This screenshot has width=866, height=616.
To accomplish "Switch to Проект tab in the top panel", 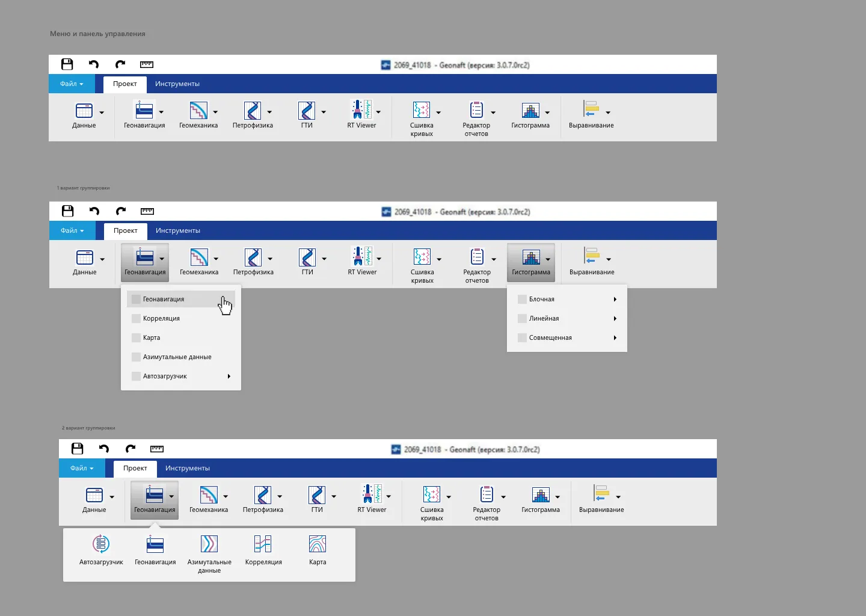I will [x=125, y=84].
